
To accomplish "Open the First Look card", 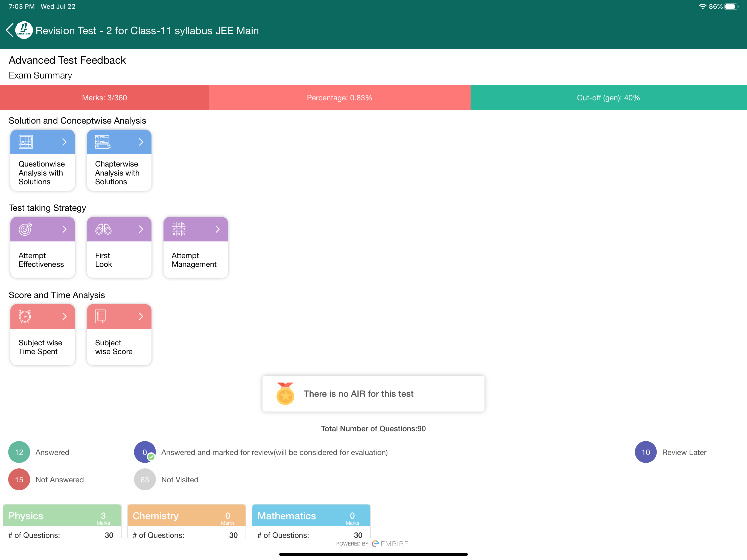I will click(x=119, y=247).
